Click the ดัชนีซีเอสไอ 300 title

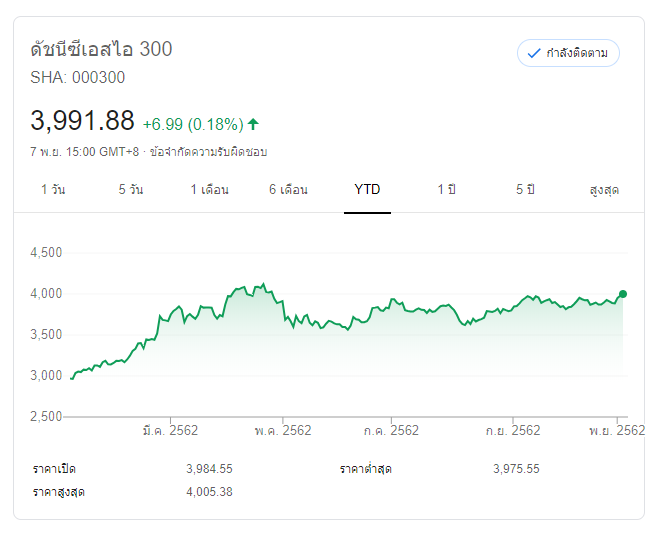pyautogui.click(x=102, y=49)
